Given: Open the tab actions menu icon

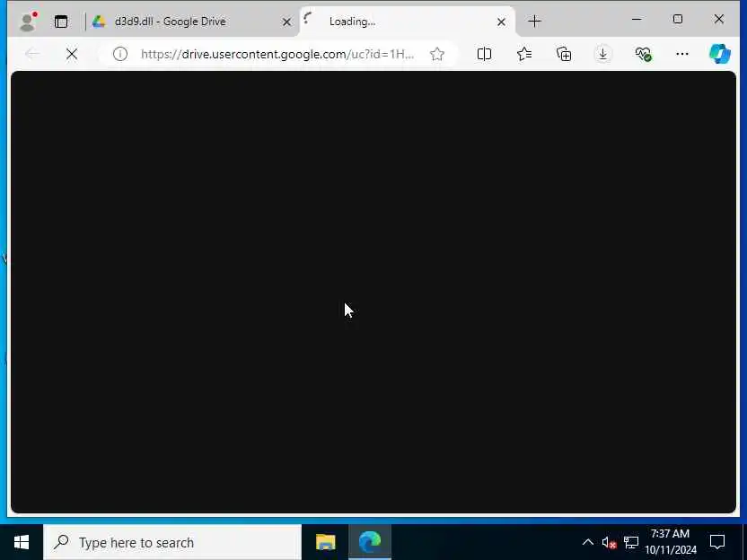Looking at the screenshot, I should pyautogui.click(x=61, y=22).
